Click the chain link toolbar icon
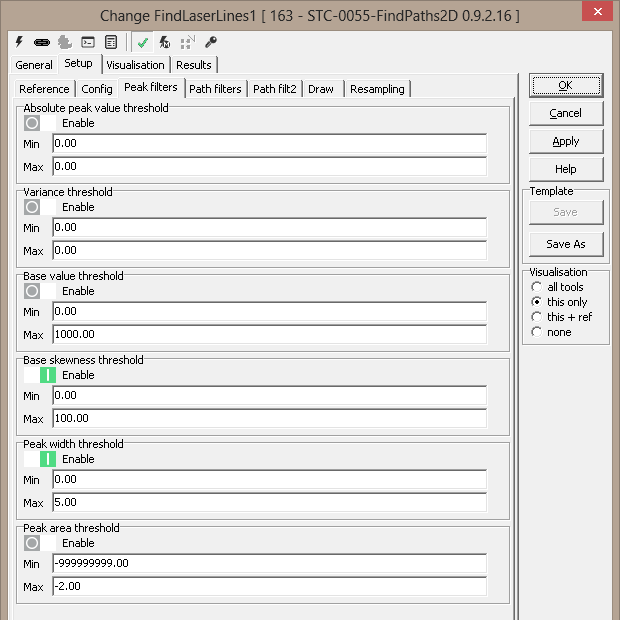620x620 pixels. tap(41, 42)
